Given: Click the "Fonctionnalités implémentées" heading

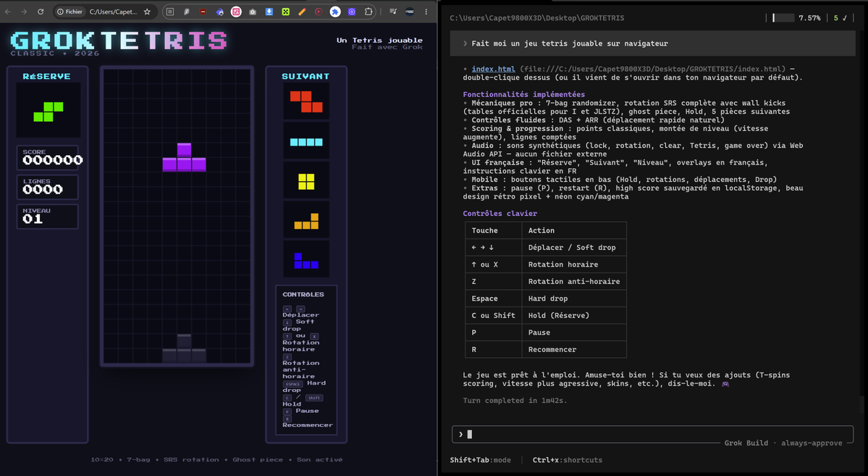Looking at the screenshot, I should point(523,94).
